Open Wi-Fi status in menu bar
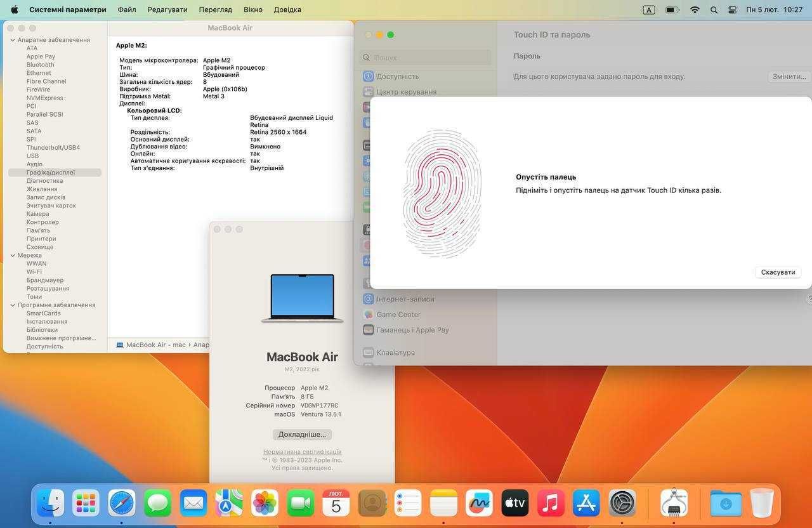The height and width of the screenshot is (528, 812). (x=695, y=10)
